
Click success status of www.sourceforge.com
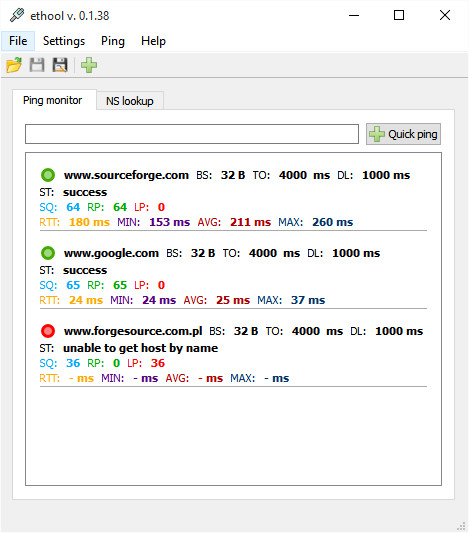(85, 192)
